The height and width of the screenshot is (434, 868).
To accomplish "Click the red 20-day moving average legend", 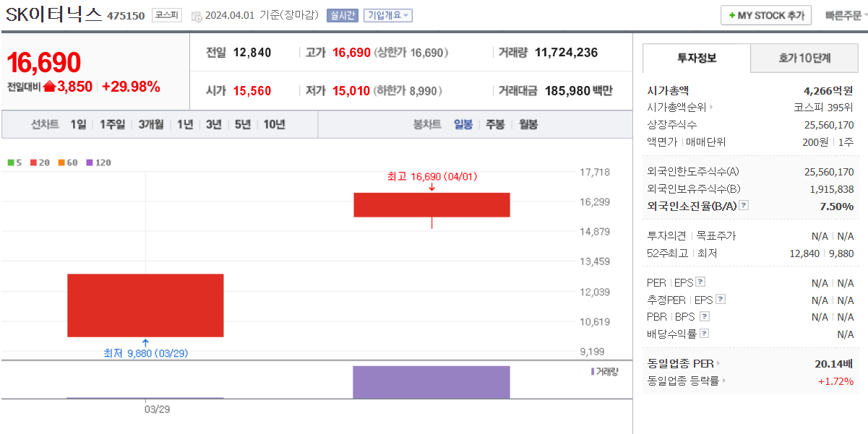I will [x=40, y=162].
